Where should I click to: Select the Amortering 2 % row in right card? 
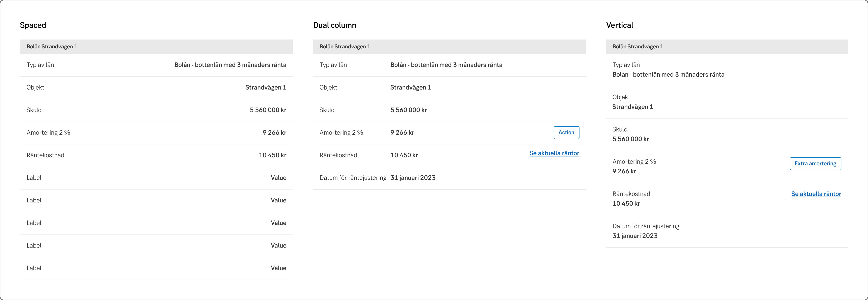point(634,161)
